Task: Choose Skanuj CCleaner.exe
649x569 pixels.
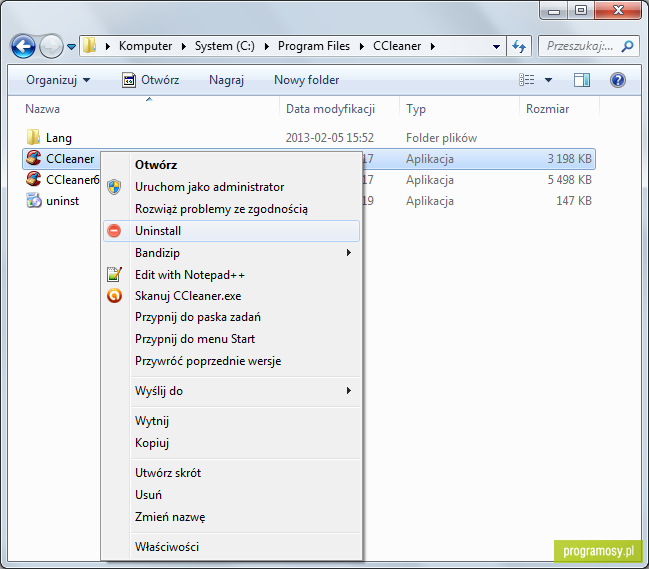Action: (231, 295)
